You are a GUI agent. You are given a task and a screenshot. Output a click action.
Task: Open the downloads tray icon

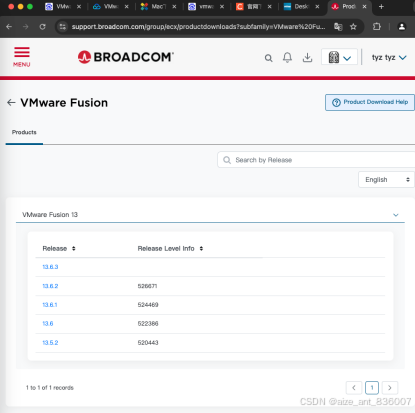pos(307,58)
